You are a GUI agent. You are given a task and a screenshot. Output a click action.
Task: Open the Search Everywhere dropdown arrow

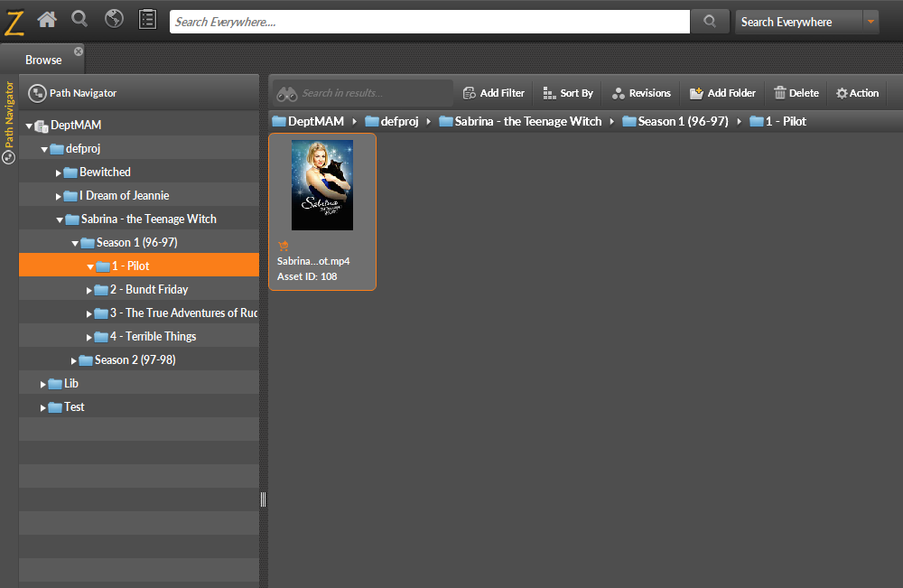point(870,22)
